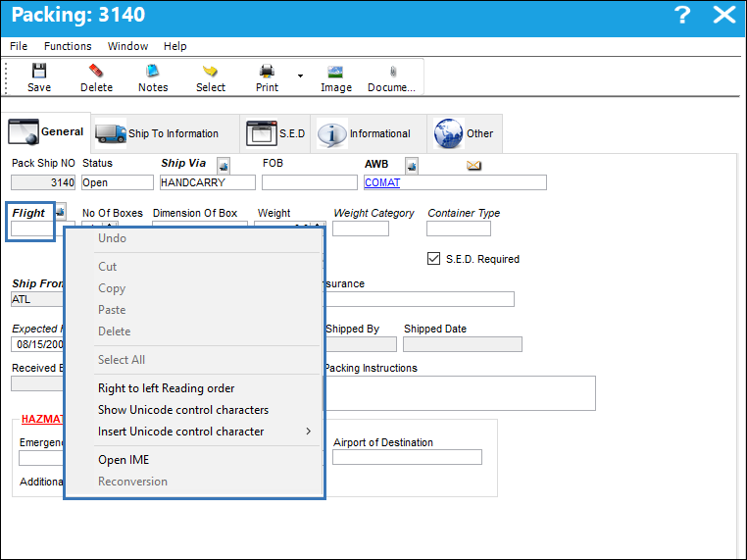Click the help question mark icon
747x560 pixels.
[x=682, y=15]
